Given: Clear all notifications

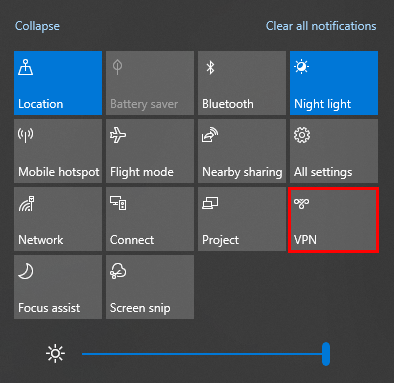Looking at the screenshot, I should click(321, 26).
